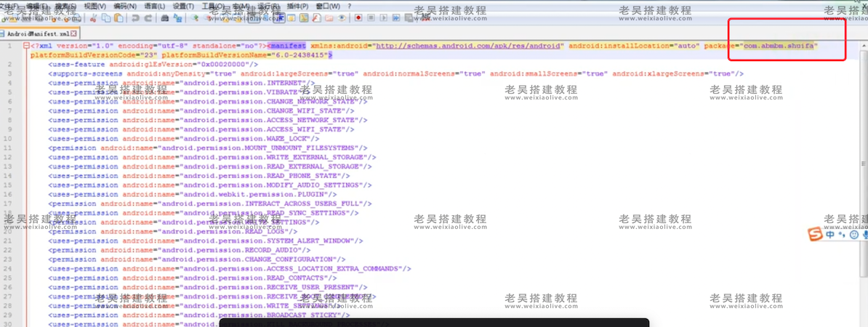Click platformBuildVersionName value "6.0-2438415"
The width and height of the screenshot is (868, 327).
point(300,55)
